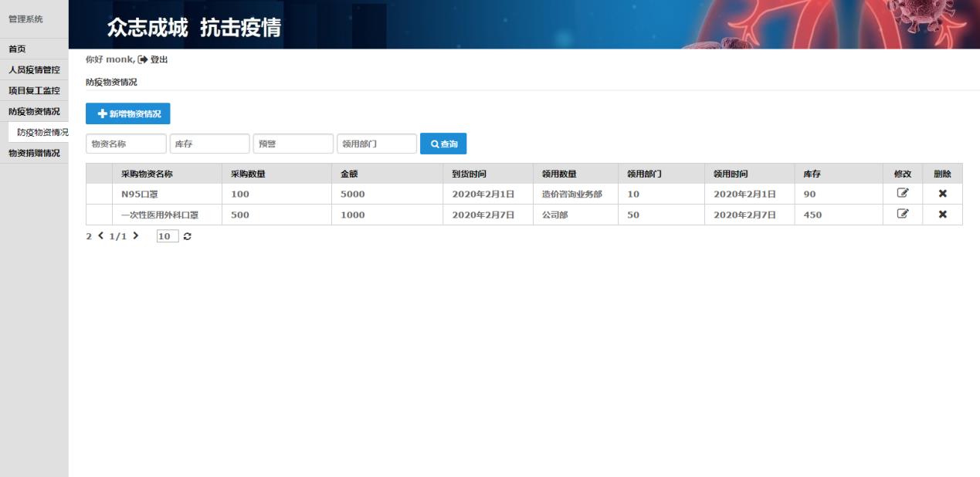Go to the previous page arrow
Screen dimensions: 980x477
pos(101,236)
